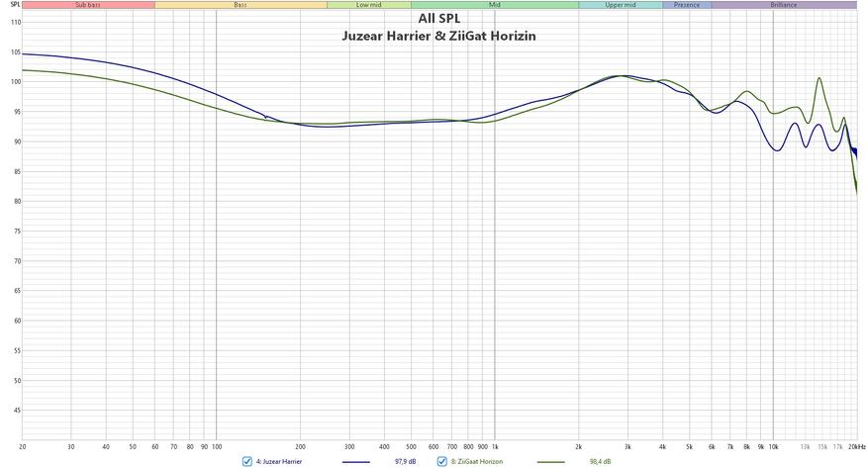Click the Presence frequency band

click(687, 5)
